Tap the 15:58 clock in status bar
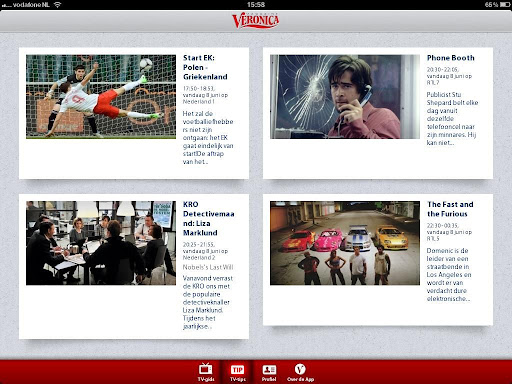Screen dimensions: 512x384 pos(256,5)
